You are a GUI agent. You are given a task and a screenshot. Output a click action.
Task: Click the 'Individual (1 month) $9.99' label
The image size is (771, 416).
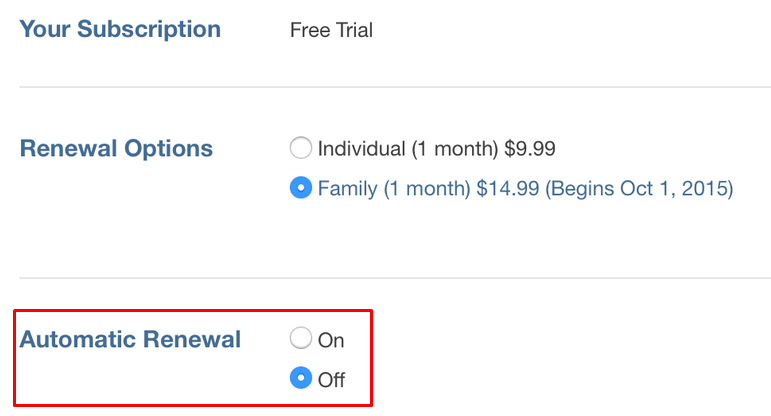[436, 150]
